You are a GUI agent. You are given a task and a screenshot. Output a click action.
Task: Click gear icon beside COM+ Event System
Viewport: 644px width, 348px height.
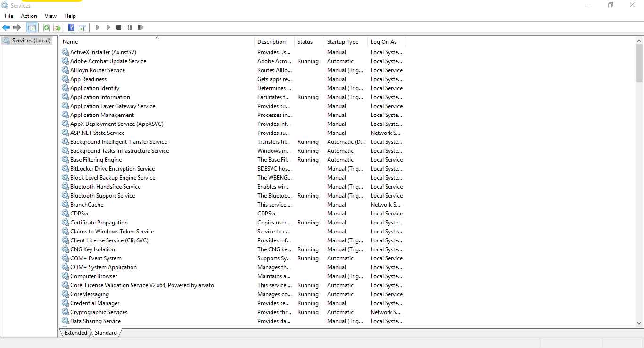[x=65, y=258]
